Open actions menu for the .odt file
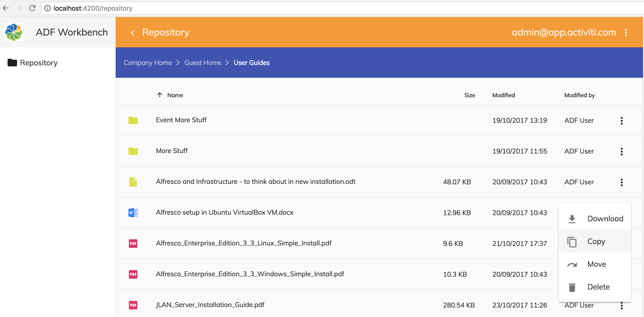Viewport: 644px width, 317px height. 621,182
